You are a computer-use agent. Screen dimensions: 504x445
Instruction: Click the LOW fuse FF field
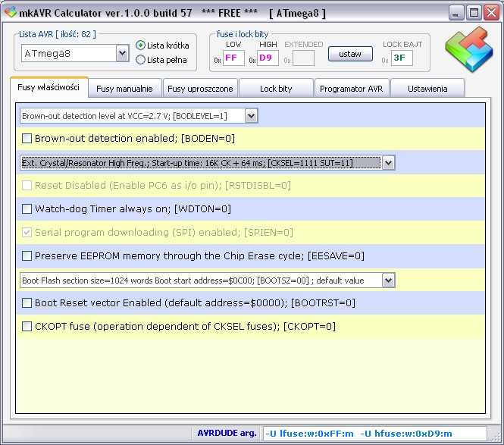tap(233, 58)
